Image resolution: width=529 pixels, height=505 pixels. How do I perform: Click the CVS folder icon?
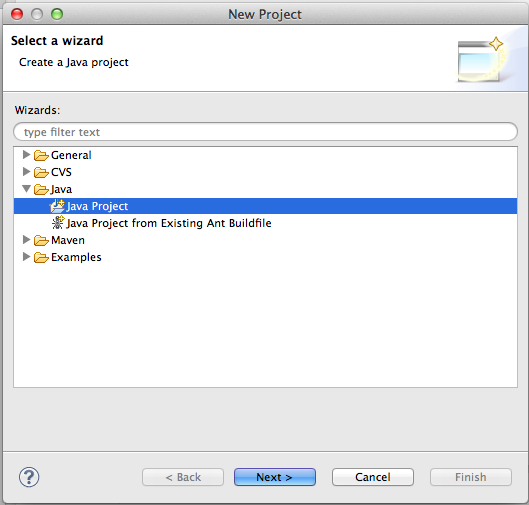(x=41, y=172)
